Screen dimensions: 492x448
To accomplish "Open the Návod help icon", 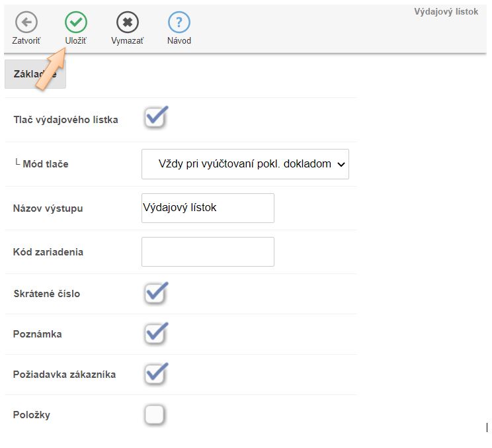I will point(179,22).
